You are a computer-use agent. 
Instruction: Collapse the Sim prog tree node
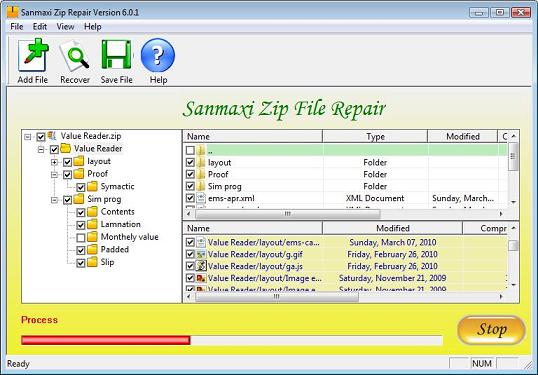pos(55,200)
